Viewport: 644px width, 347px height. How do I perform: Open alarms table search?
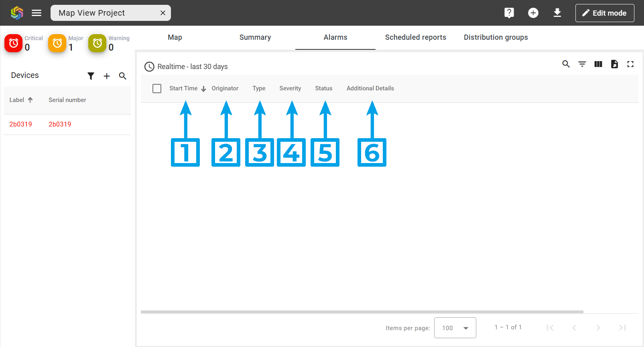tap(566, 64)
